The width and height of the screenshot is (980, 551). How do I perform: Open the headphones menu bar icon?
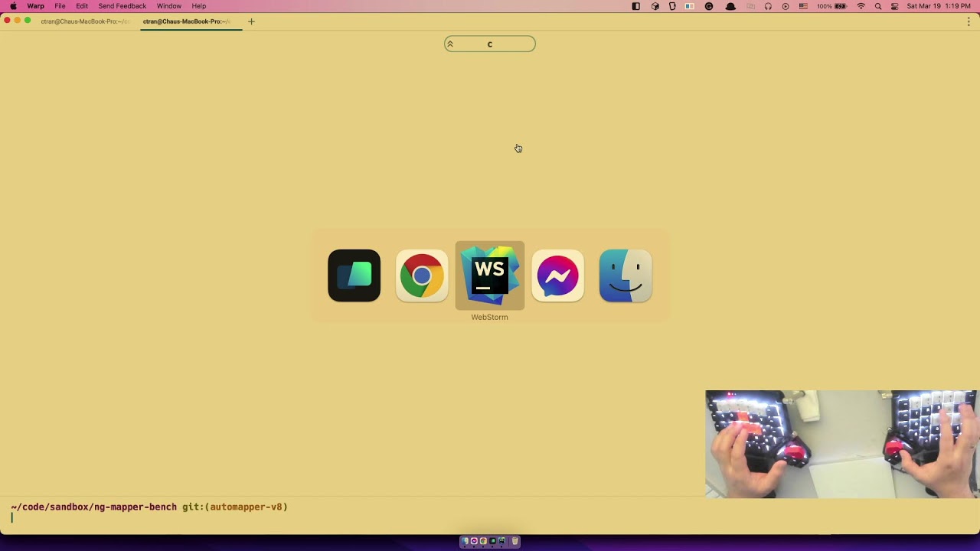tap(768, 6)
